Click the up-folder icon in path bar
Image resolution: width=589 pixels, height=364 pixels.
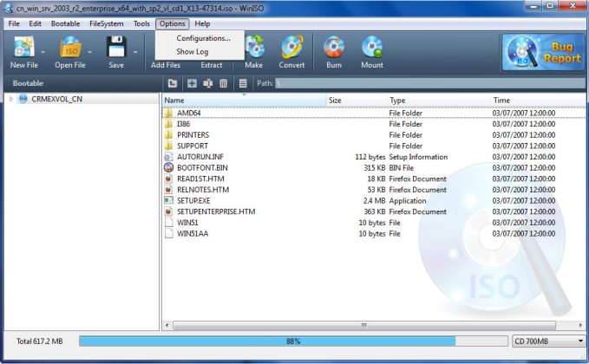click(x=173, y=83)
